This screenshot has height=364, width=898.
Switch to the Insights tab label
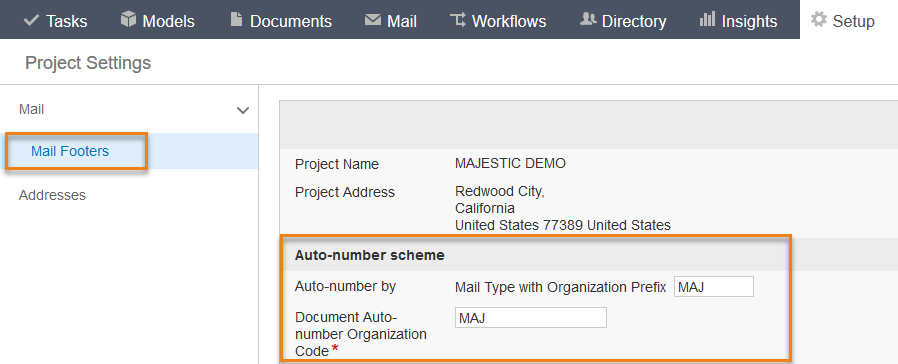point(749,21)
